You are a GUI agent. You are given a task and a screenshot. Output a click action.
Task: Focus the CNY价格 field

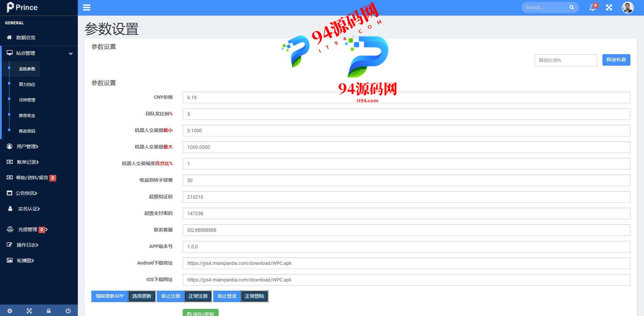(406, 97)
